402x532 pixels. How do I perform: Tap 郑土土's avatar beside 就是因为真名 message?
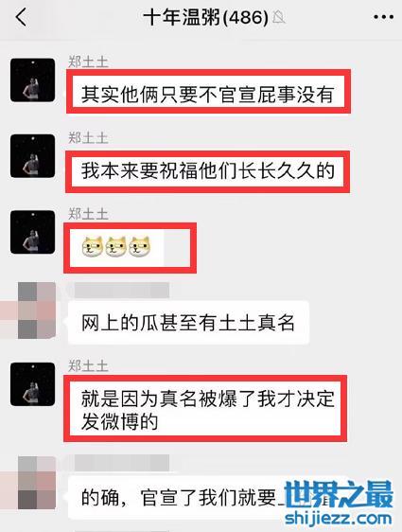(x=32, y=384)
